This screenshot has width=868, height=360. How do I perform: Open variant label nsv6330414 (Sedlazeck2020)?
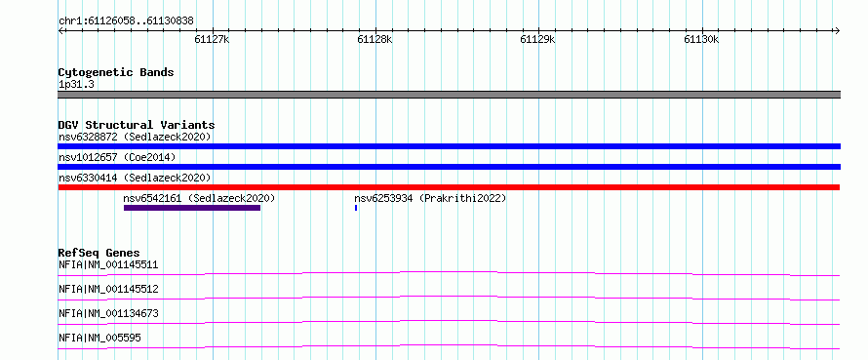(135, 178)
